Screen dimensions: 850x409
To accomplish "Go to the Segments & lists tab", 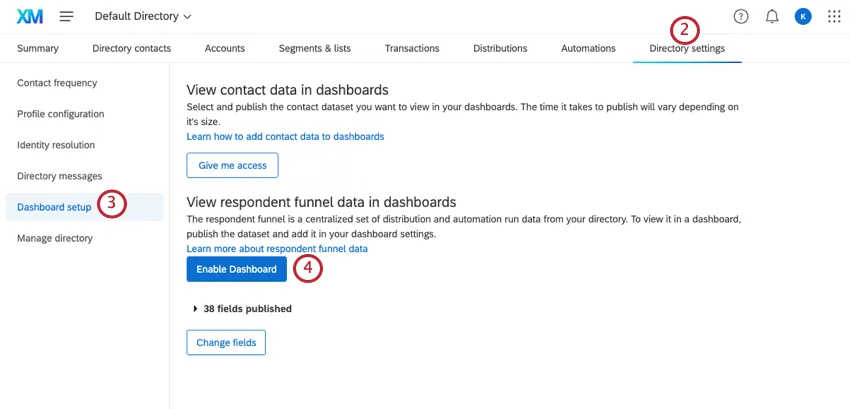I will [315, 48].
